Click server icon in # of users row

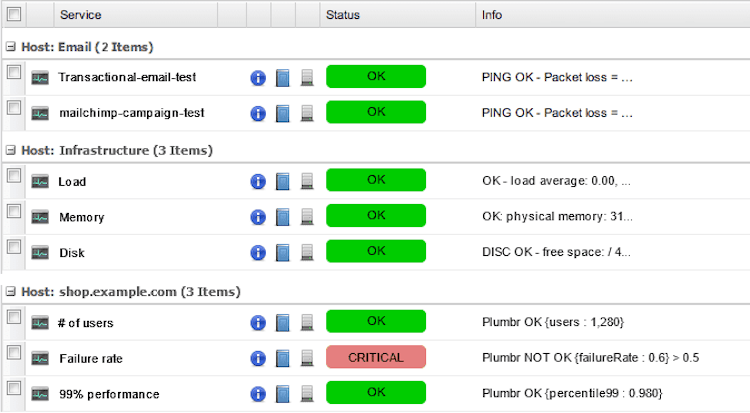tap(307, 323)
